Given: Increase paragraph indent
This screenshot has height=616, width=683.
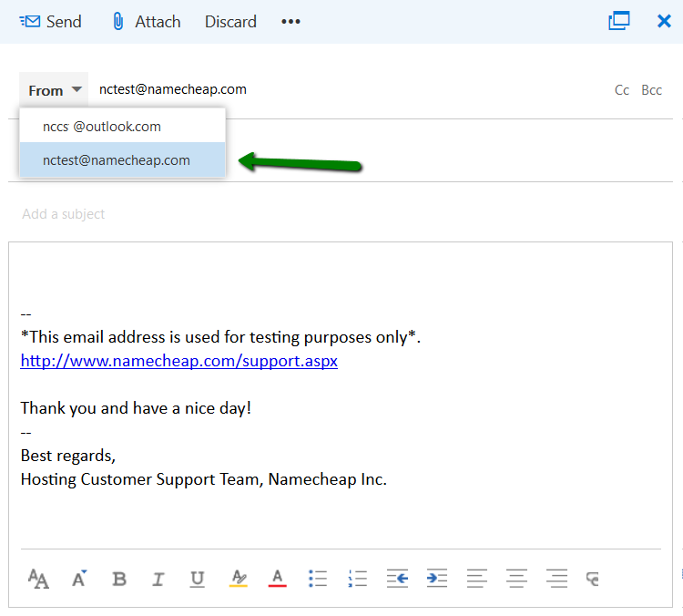Looking at the screenshot, I should [437, 579].
